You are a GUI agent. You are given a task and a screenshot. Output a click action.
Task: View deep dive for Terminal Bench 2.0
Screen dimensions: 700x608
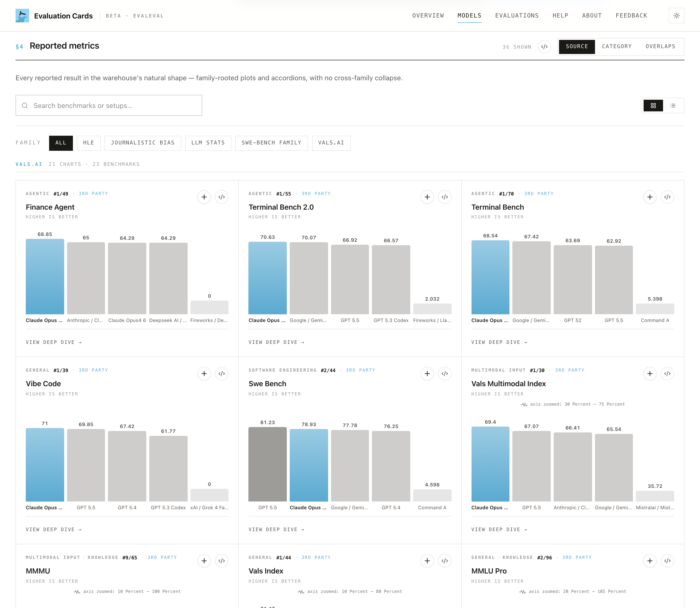(276, 342)
